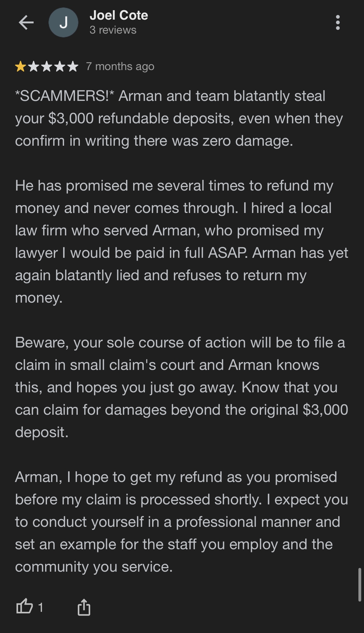Tap the fourth gray rating star
This screenshot has height=633, width=364.
coord(60,66)
